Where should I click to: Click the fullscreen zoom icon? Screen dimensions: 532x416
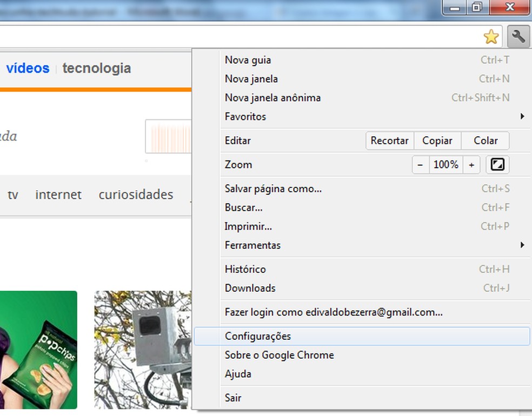[x=496, y=164]
